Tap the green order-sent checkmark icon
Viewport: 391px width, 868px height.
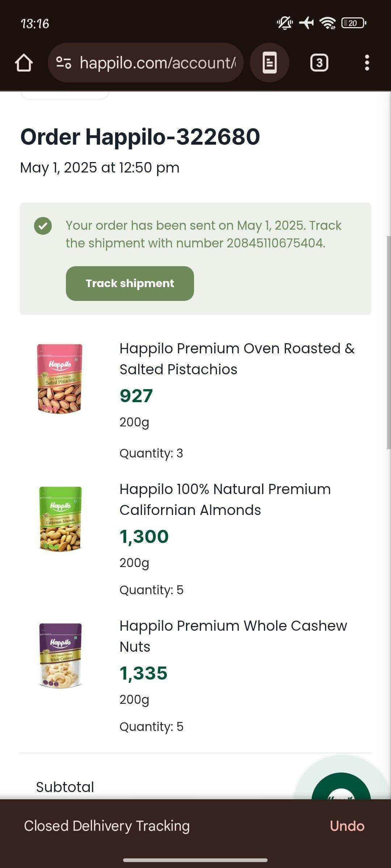43,226
